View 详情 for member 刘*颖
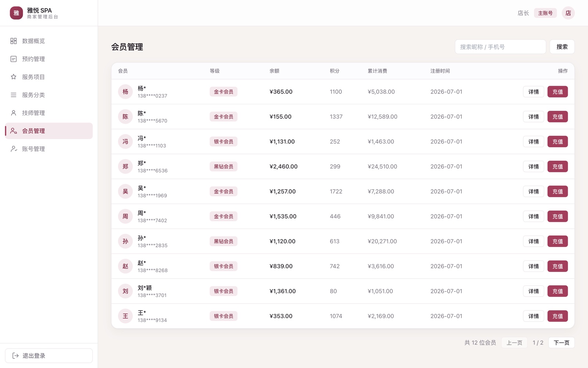The height and width of the screenshot is (368, 588). point(534,291)
